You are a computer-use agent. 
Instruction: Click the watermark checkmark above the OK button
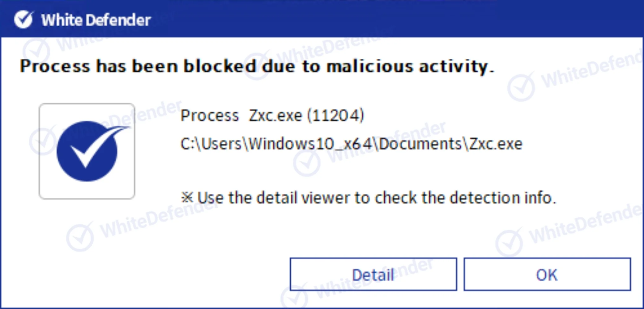click(x=509, y=243)
